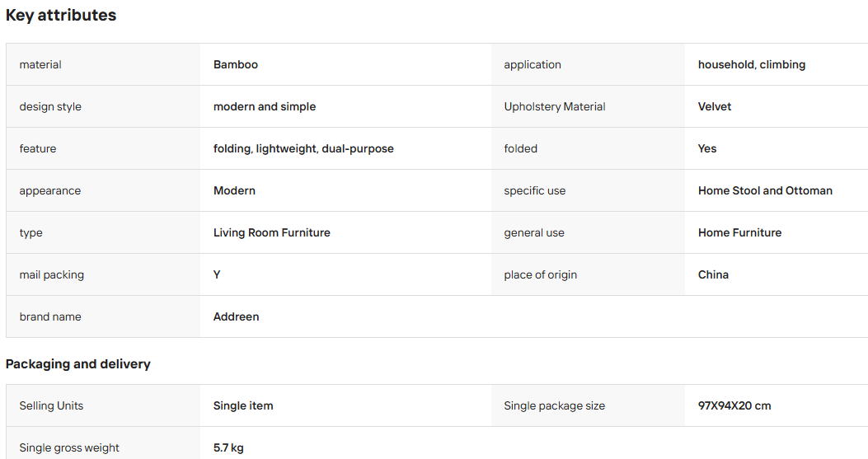The height and width of the screenshot is (459, 868).
Task: Click the Packaging and delivery heading
Action: 78,364
